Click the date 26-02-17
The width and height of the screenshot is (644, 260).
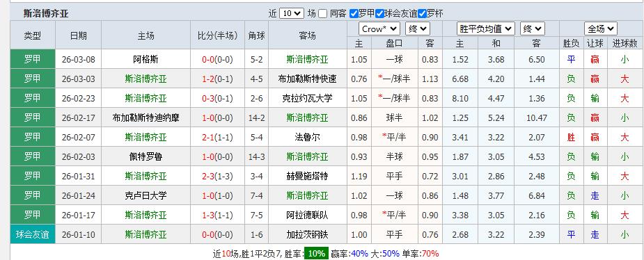pos(78,118)
